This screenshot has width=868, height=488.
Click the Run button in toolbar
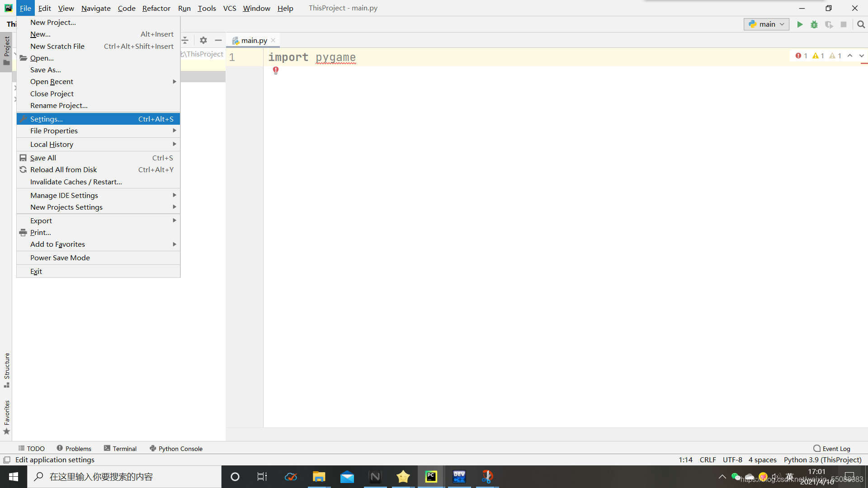(800, 24)
